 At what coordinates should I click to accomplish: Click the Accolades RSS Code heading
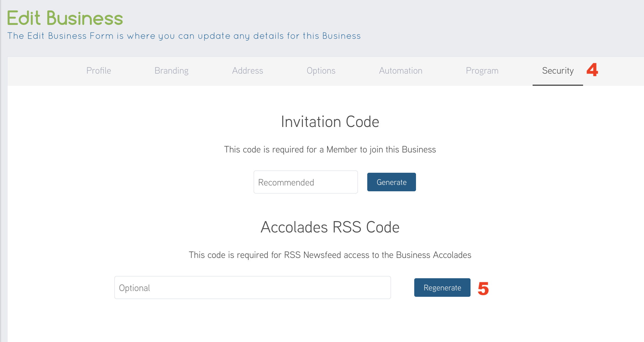point(330,227)
